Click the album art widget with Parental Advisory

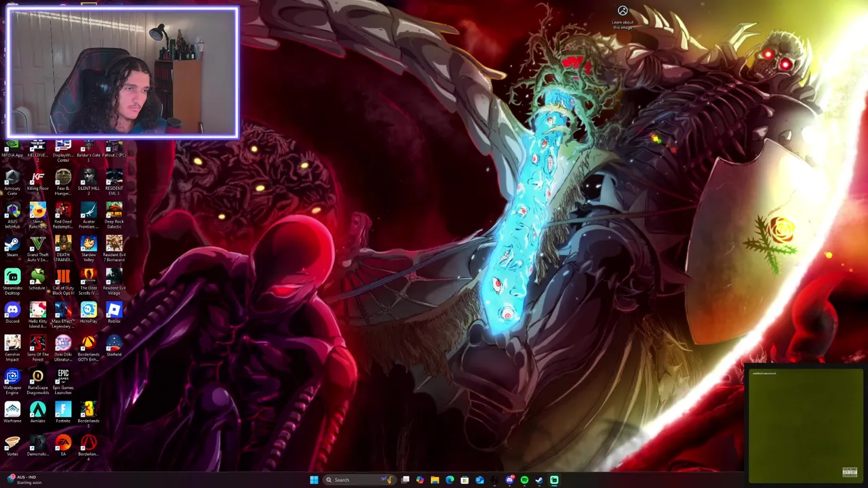pyautogui.click(x=805, y=425)
